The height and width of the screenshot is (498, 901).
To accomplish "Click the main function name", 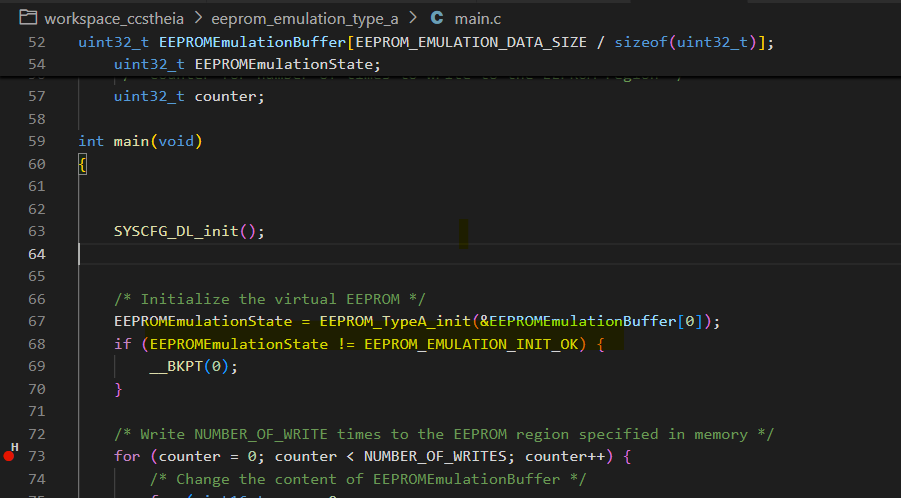I will click(x=132, y=141).
